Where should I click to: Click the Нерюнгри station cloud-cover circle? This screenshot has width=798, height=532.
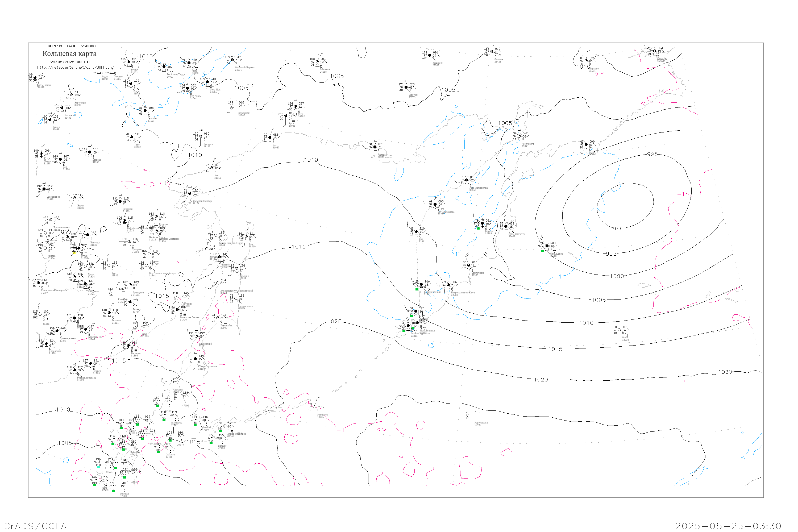72,95
